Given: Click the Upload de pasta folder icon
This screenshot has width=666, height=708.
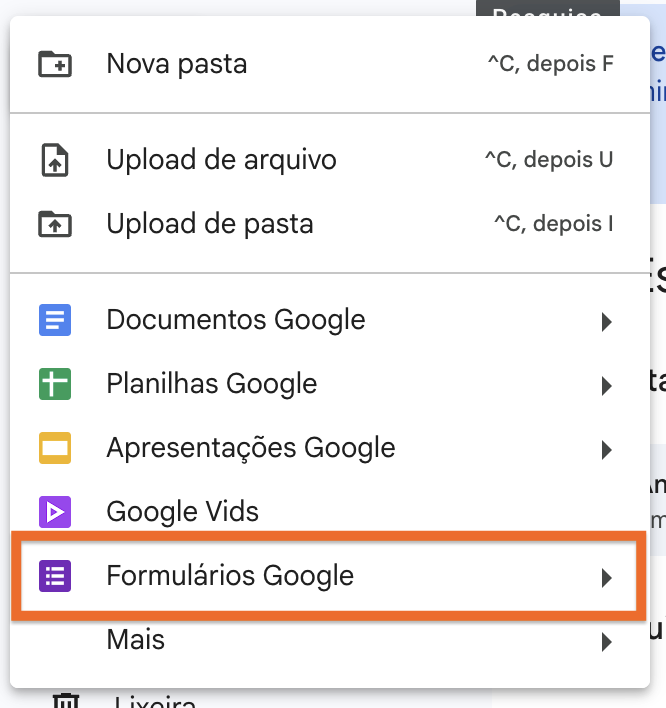Looking at the screenshot, I should (55, 223).
